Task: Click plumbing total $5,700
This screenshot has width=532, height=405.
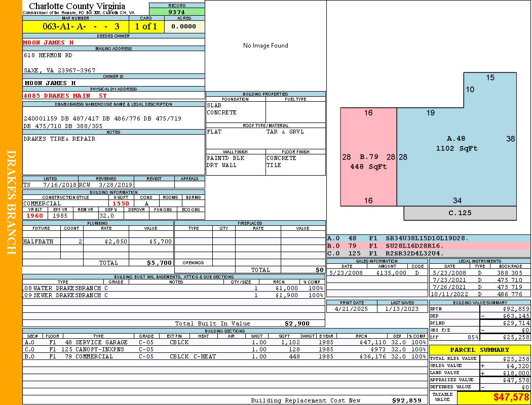Action: point(160,263)
